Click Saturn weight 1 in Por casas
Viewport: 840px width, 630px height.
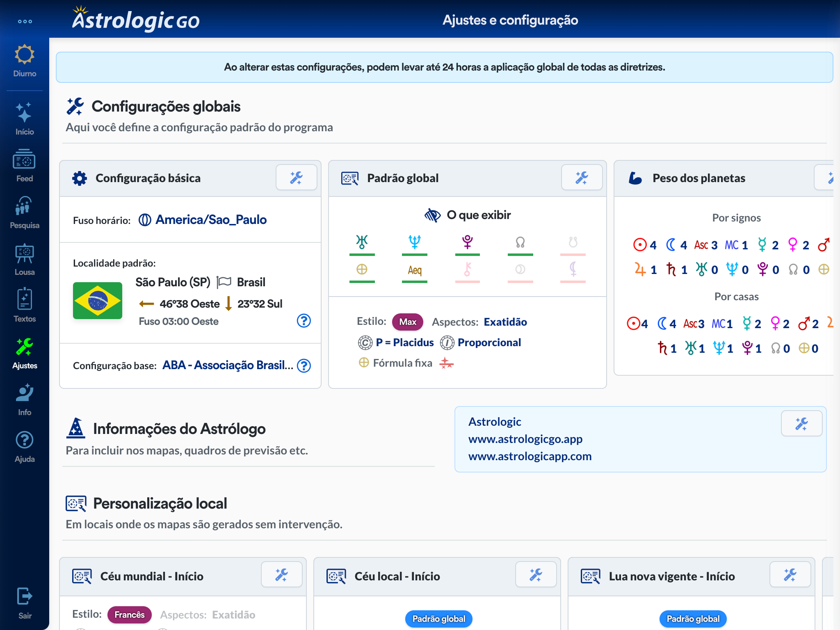[667, 348]
